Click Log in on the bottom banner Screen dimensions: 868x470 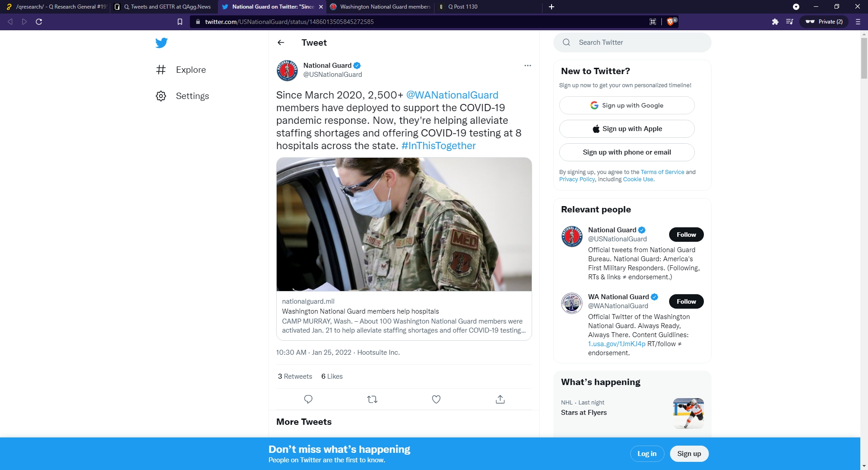tap(647, 454)
